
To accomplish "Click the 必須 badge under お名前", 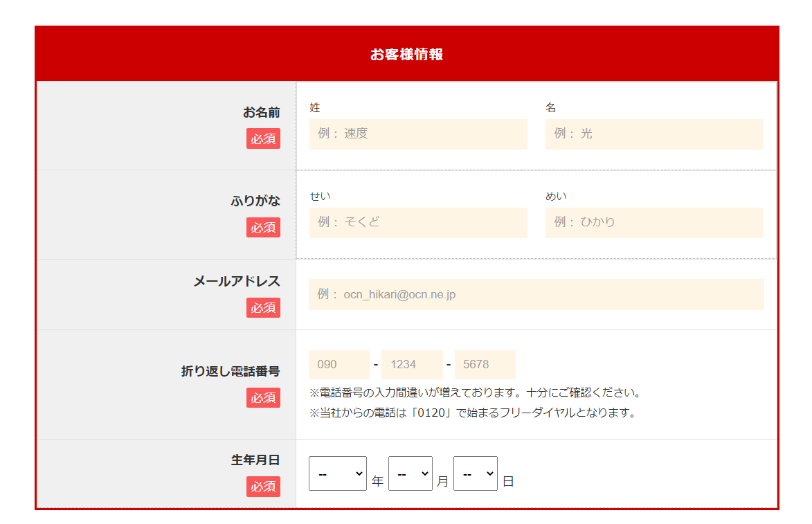I will 263,139.
